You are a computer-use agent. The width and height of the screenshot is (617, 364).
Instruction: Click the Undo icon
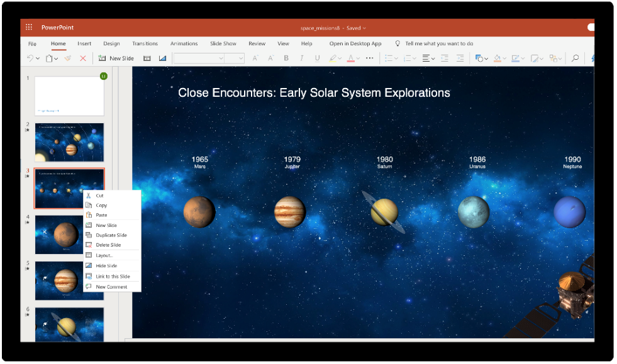point(30,58)
